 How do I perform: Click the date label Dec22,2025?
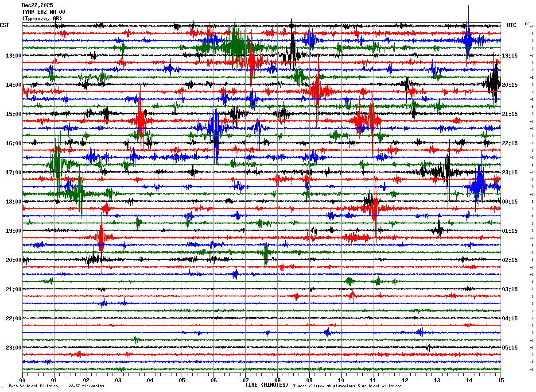click(37, 5)
